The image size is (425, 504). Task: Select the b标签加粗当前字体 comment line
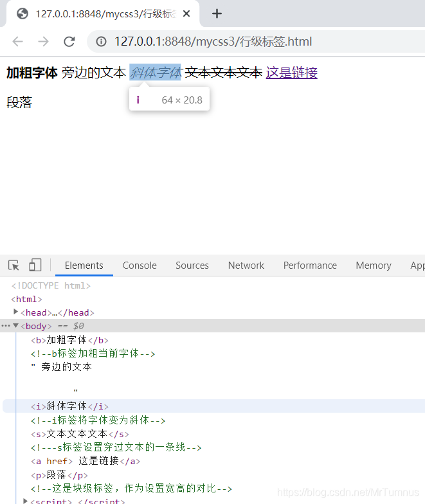pyautogui.click(x=93, y=354)
